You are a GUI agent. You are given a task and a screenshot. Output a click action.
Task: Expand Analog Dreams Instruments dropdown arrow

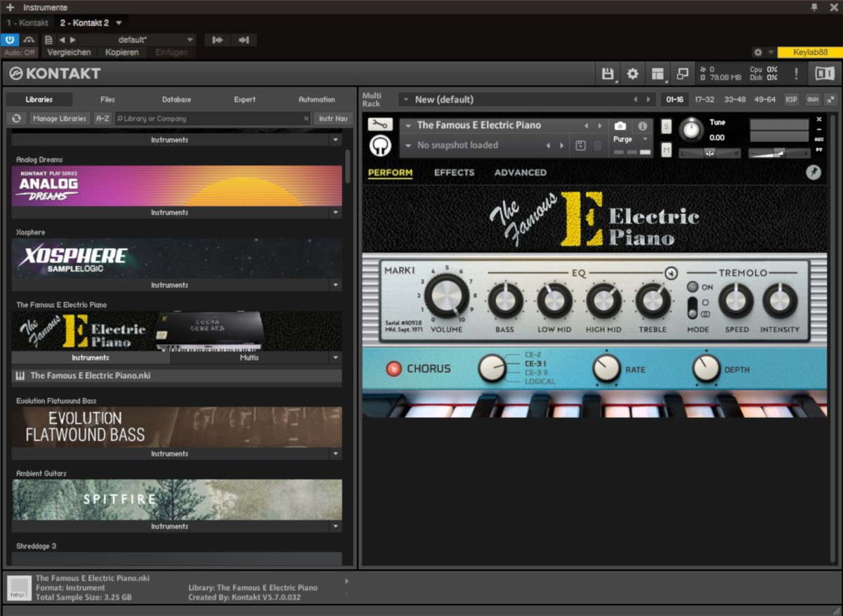tap(336, 212)
